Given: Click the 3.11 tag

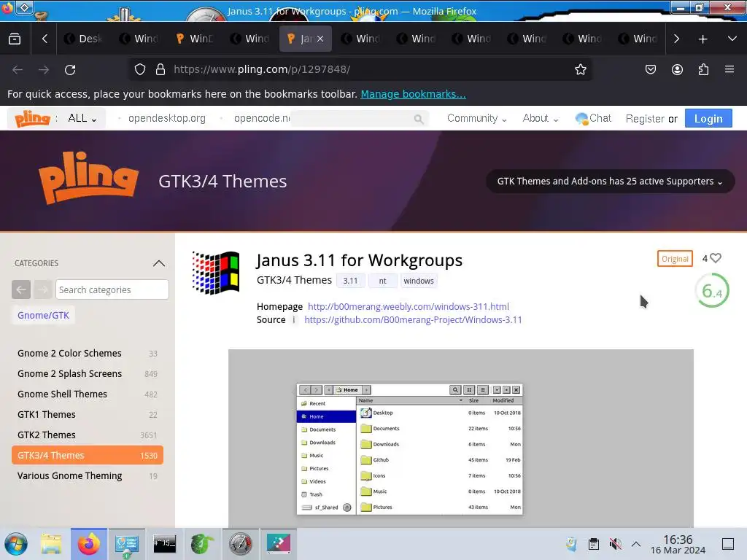Looking at the screenshot, I should pos(350,281).
